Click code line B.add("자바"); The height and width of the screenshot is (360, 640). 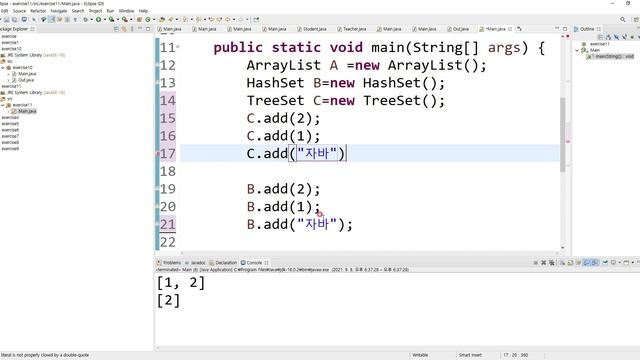pyautogui.click(x=300, y=224)
